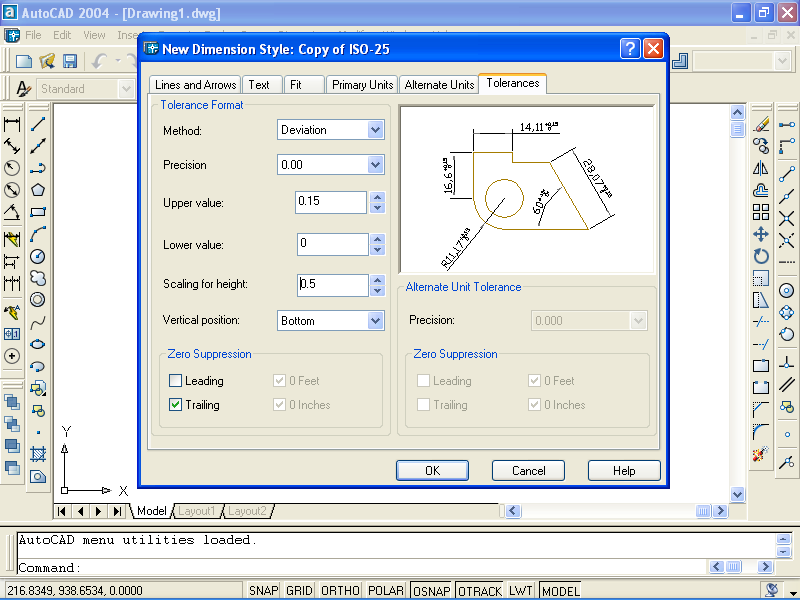The width and height of the screenshot is (800, 600).
Task: Toggle GRID display in status bar
Action: [299, 591]
